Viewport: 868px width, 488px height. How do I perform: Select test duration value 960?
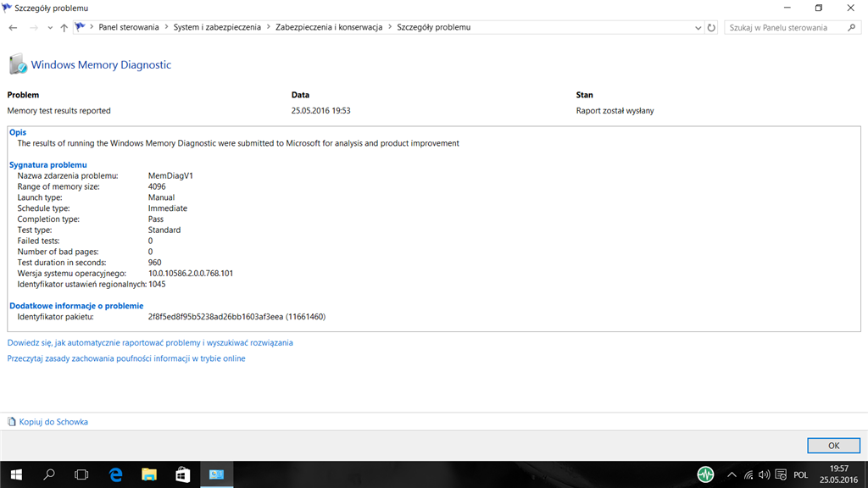tap(154, 263)
